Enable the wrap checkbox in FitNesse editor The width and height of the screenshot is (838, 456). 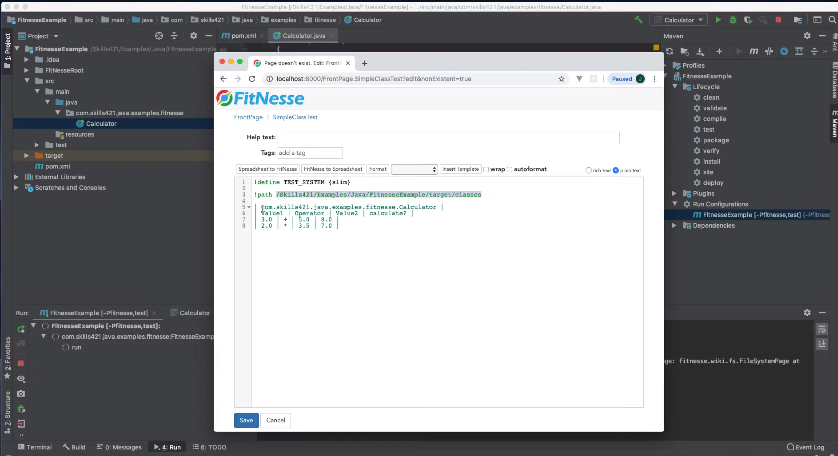[x=486, y=169]
